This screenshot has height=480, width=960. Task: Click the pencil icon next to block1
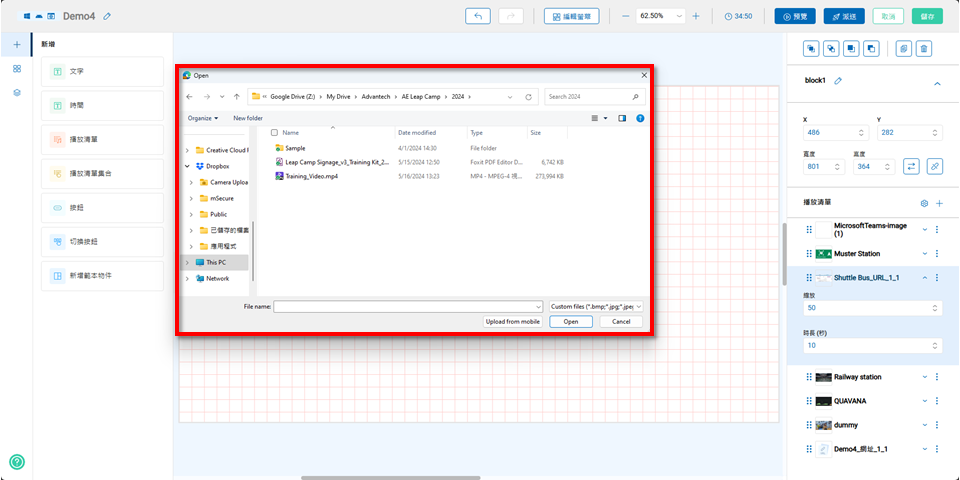pyautogui.click(x=837, y=81)
